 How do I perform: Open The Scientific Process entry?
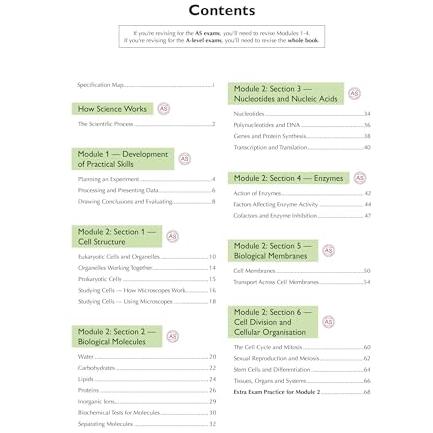click(146, 124)
